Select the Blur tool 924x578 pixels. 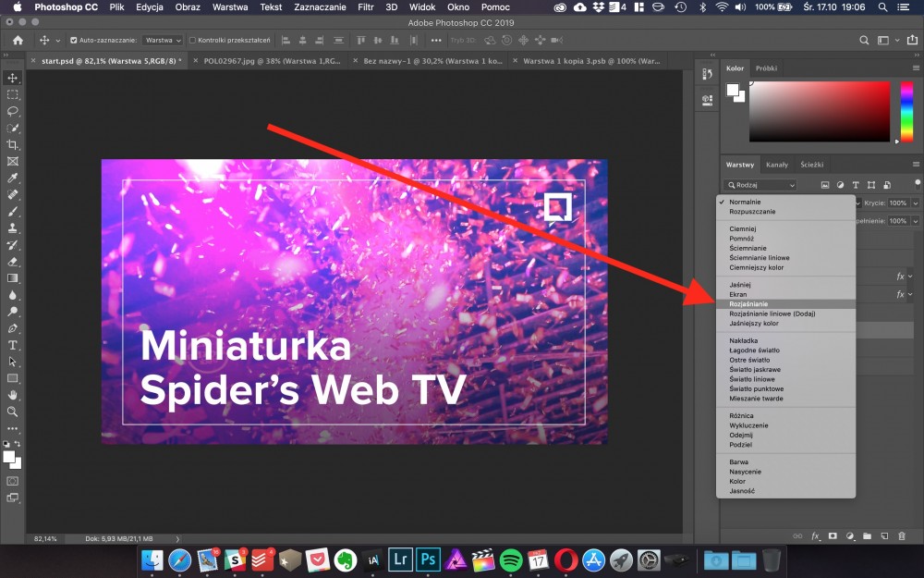(x=12, y=295)
